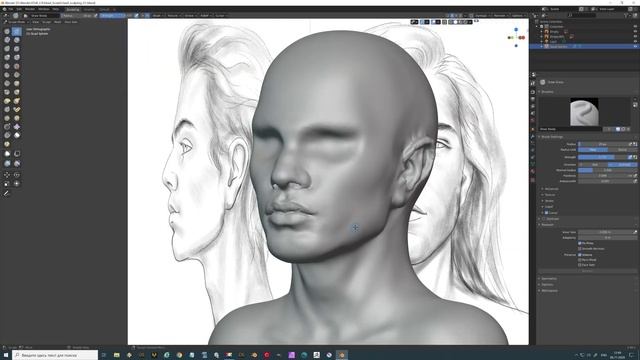This screenshot has height=360, width=640.
Task: Select the Inflate brush tool
Action: pos(7,57)
